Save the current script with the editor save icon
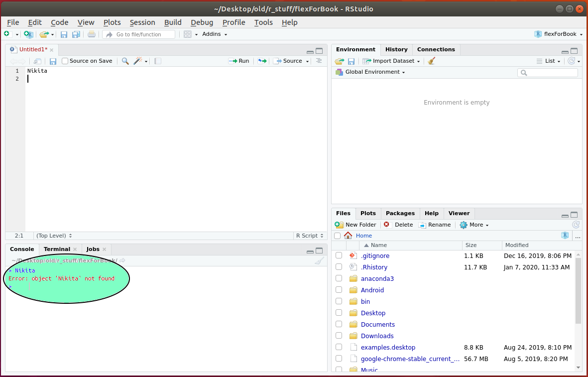This screenshot has width=588, height=377. pyautogui.click(x=53, y=61)
